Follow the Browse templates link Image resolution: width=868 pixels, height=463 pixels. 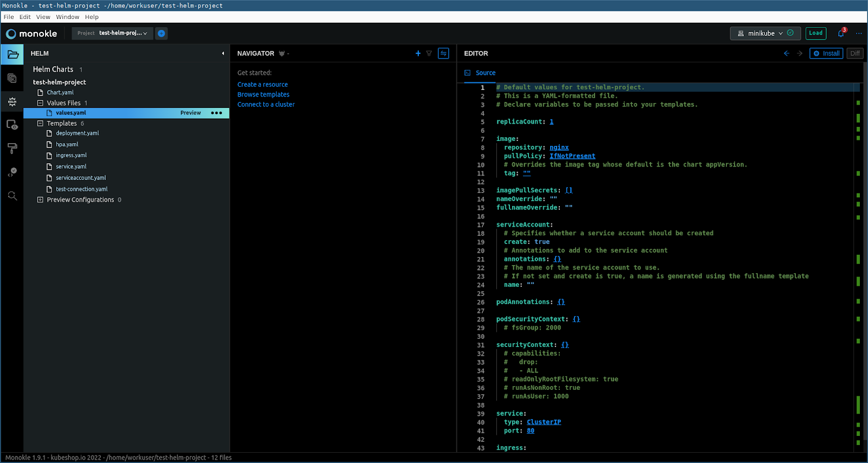point(263,94)
